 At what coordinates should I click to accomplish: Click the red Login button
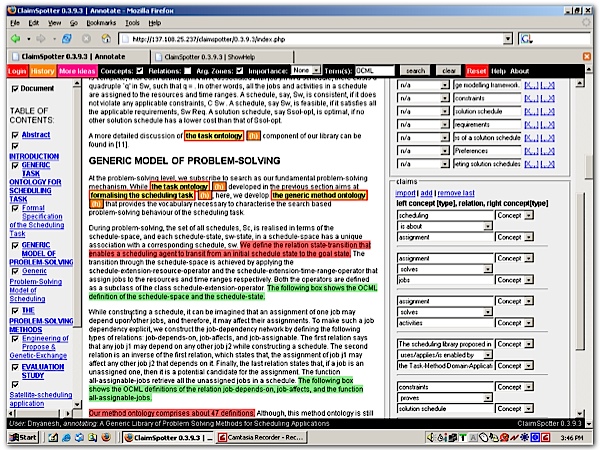pyautogui.click(x=17, y=71)
